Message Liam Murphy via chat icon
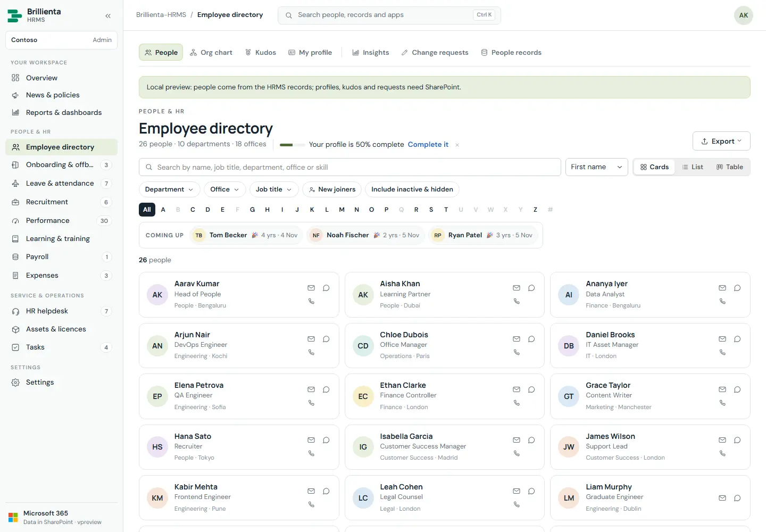This screenshot has height=532, width=766. tap(737, 498)
